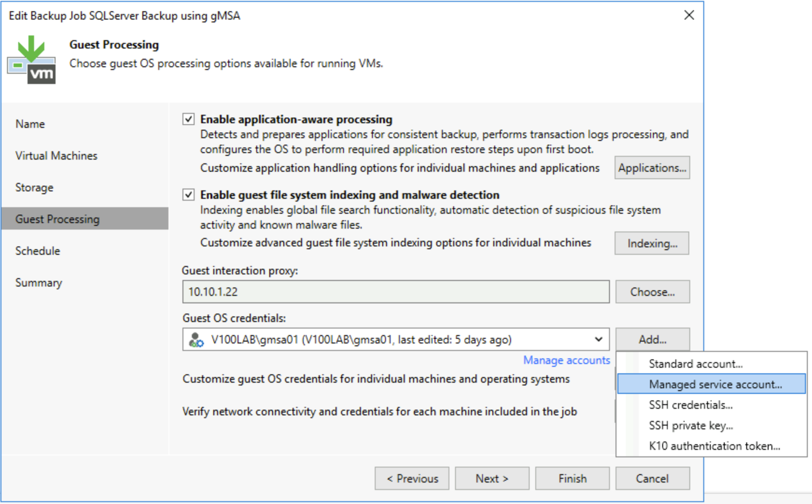The image size is (812, 504).
Task: Cancel the backup job wizard
Action: tap(652, 479)
